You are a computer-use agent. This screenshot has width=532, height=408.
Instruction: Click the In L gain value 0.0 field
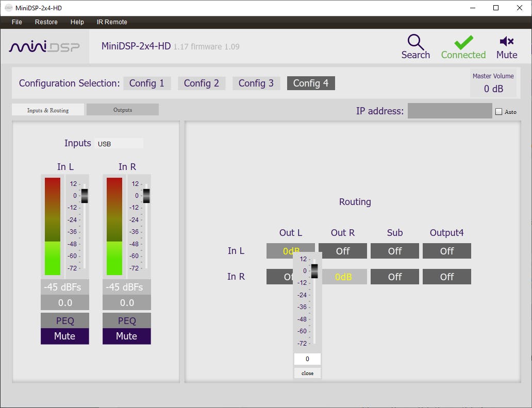(65, 302)
